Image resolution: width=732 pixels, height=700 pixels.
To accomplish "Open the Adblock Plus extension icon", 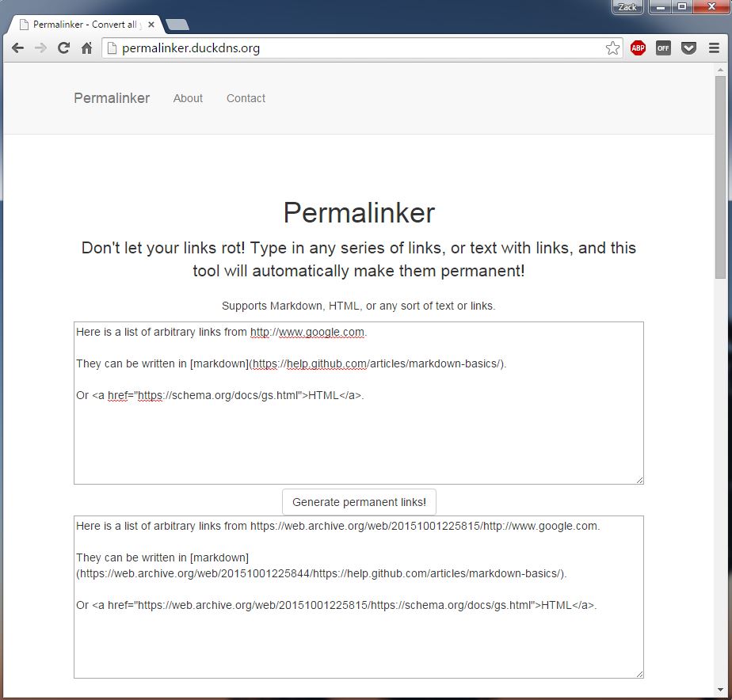I will click(x=638, y=48).
